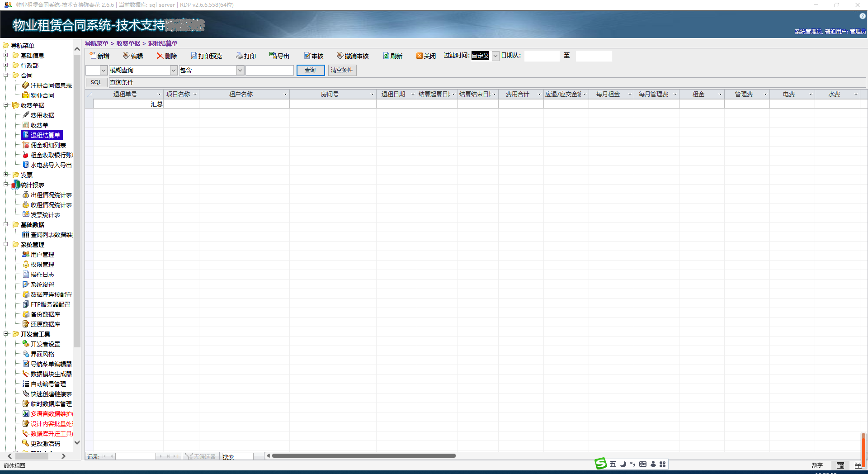Screen dimensions: 868x474
Task: Click the query value text field
Action: pyautogui.click(x=269, y=70)
